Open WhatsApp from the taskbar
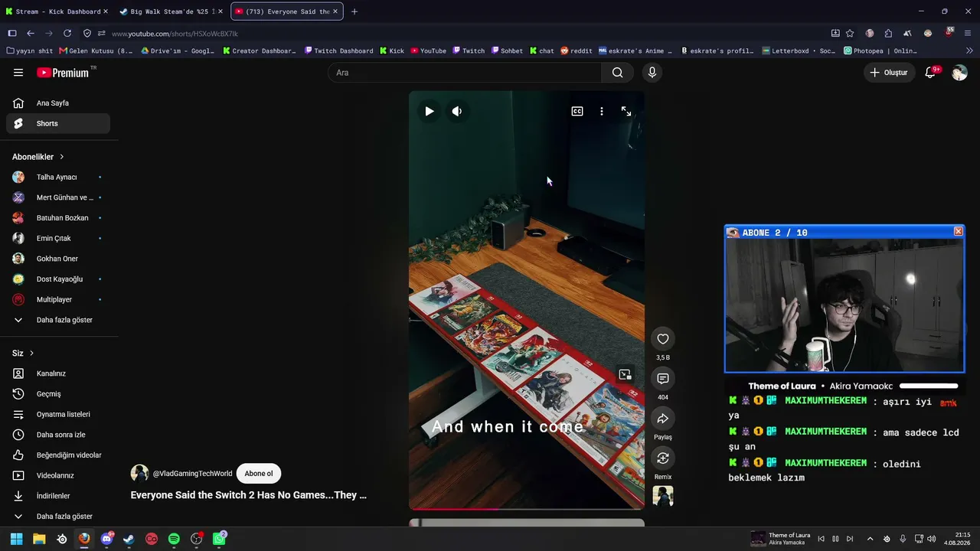The height and width of the screenshot is (551, 980). pyautogui.click(x=220, y=539)
